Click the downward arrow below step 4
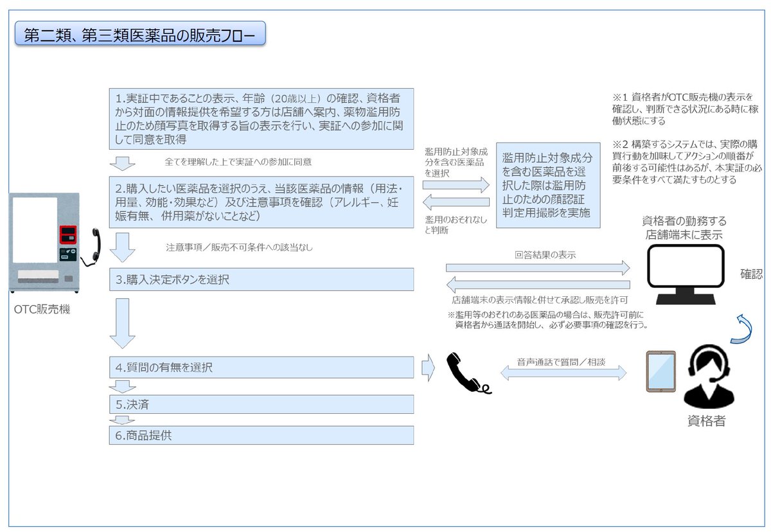The image size is (771, 532). [x=122, y=386]
